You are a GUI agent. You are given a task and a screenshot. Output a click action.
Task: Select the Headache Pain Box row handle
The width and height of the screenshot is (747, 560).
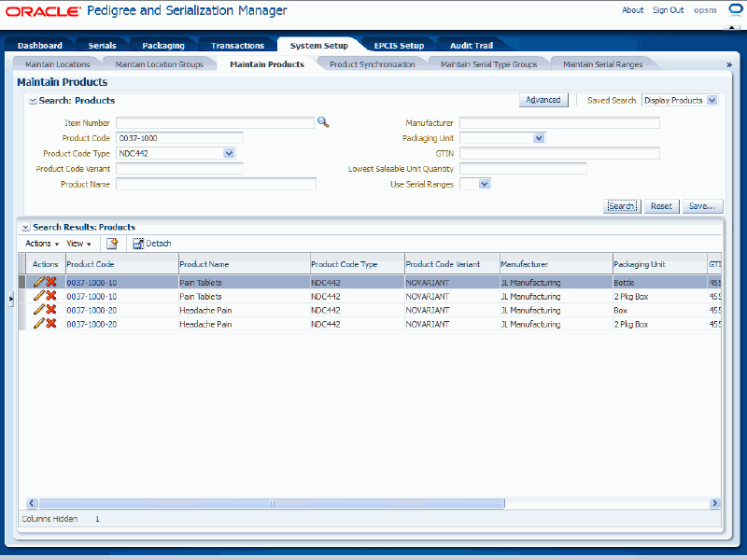click(x=21, y=310)
